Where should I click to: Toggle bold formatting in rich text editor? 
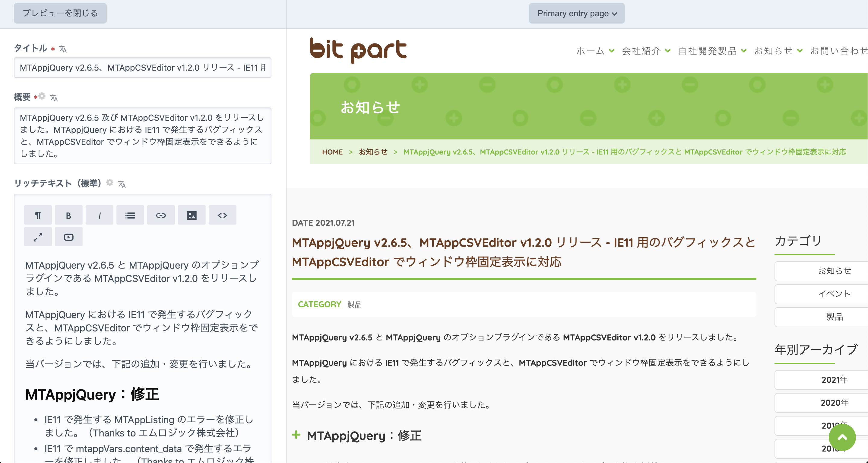pyautogui.click(x=68, y=215)
